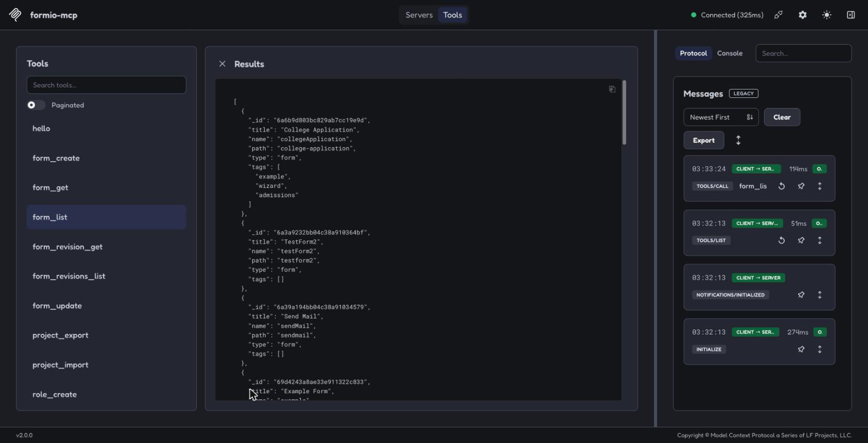The height and width of the screenshot is (443, 868).
Task: Switch to the Protocol tab
Action: [694, 53]
